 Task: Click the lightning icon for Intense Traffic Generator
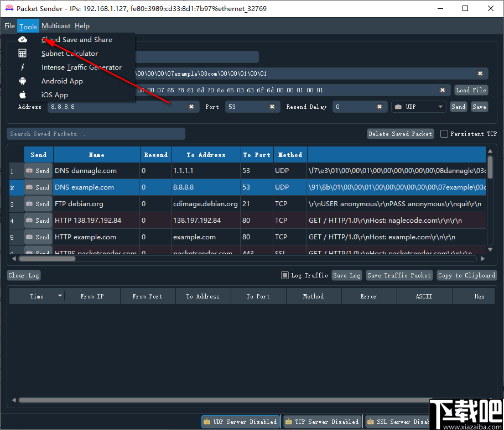[x=23, y=67]
